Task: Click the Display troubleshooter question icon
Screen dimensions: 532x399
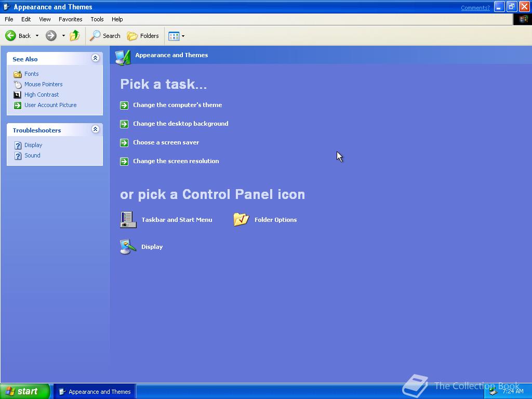Action: [x=18, y=145]
